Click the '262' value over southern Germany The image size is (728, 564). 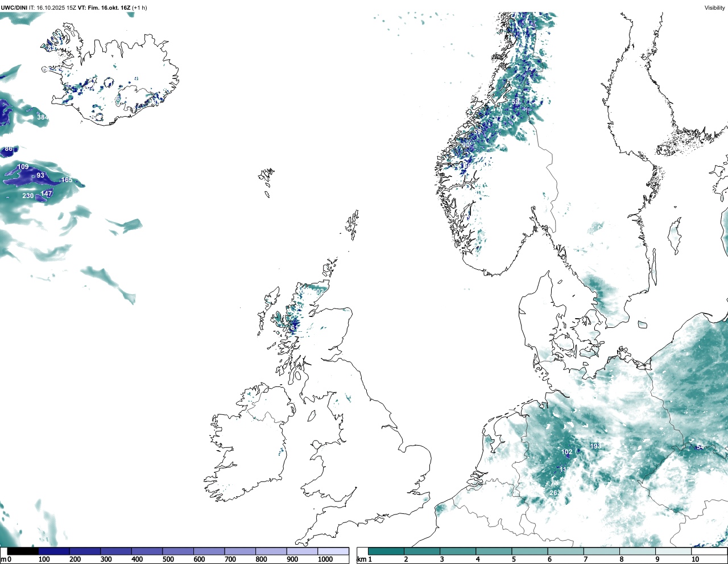[555, 493]
